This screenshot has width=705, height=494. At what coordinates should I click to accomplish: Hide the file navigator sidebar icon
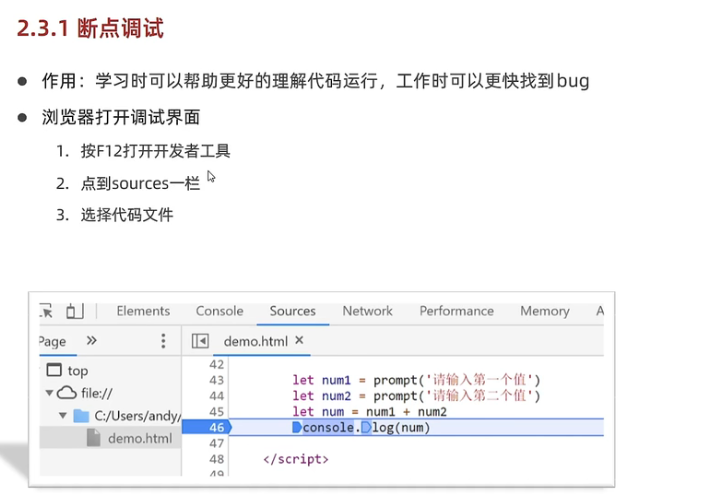point(200,341)
